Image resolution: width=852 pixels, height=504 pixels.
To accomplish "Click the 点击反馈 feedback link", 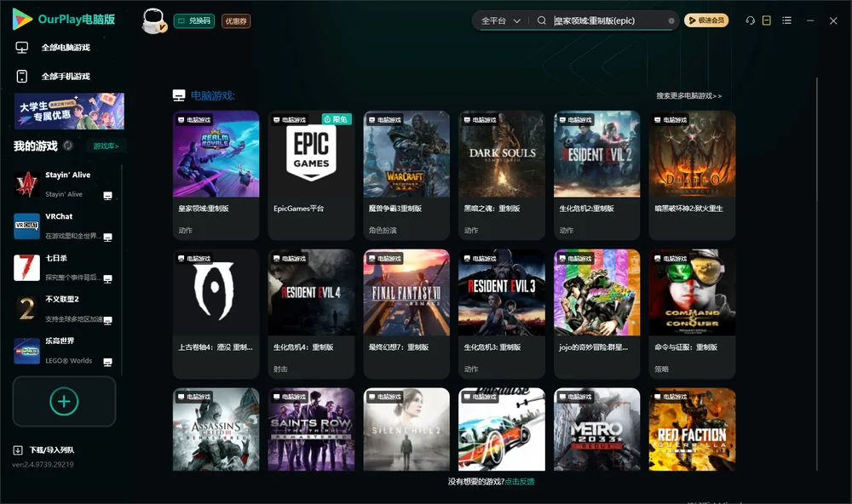I will (x=520, y=481).
